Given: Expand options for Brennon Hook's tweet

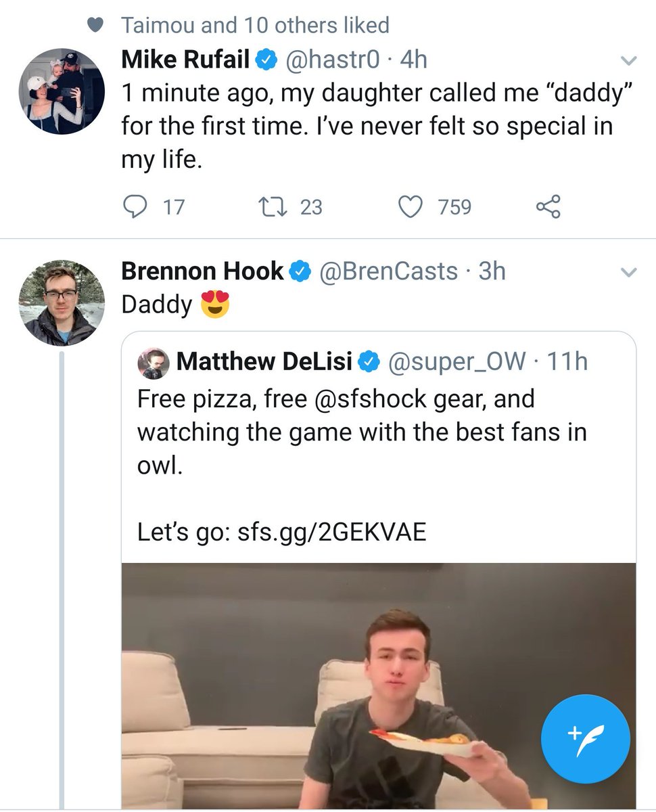Looking at the screenshot, I should (629, 273).
